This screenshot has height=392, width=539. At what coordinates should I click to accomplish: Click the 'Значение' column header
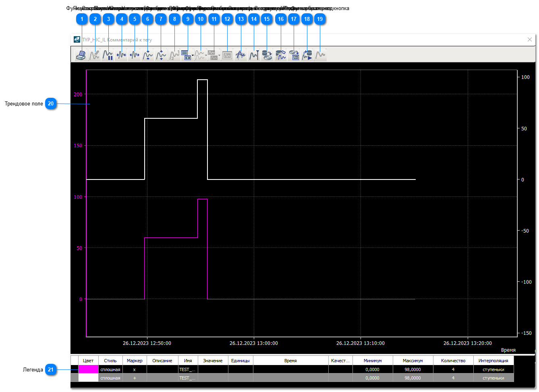coord(213,361)
